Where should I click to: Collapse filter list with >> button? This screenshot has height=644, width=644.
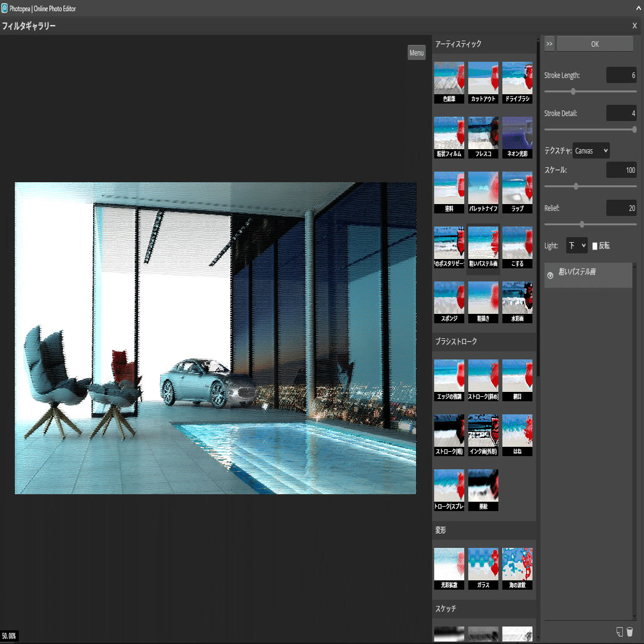coord(550,44)
